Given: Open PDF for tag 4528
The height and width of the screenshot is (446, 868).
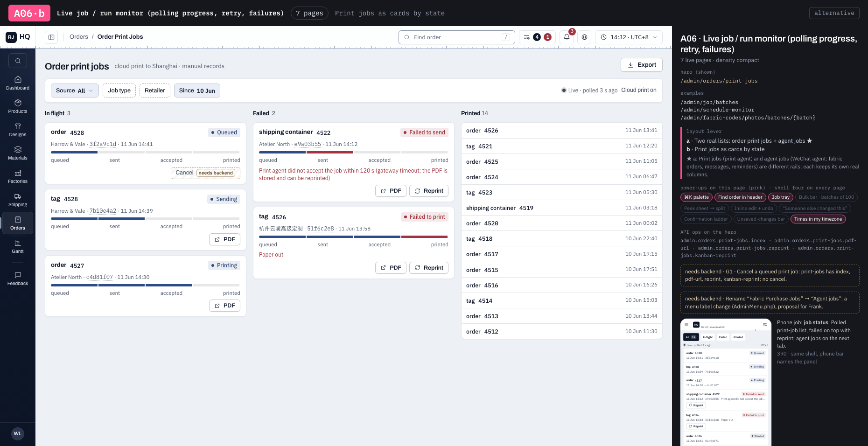Looking at the screenshot, I should [x=225, y=239].
